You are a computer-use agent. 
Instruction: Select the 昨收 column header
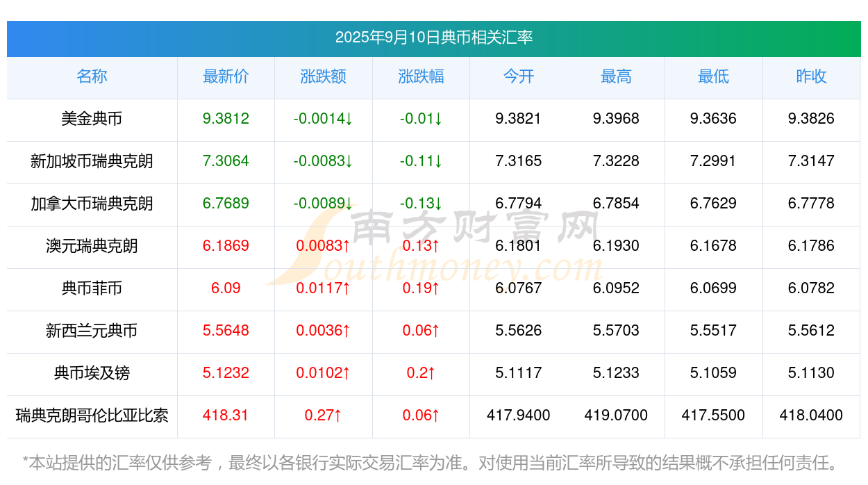(x=811, y=76)
